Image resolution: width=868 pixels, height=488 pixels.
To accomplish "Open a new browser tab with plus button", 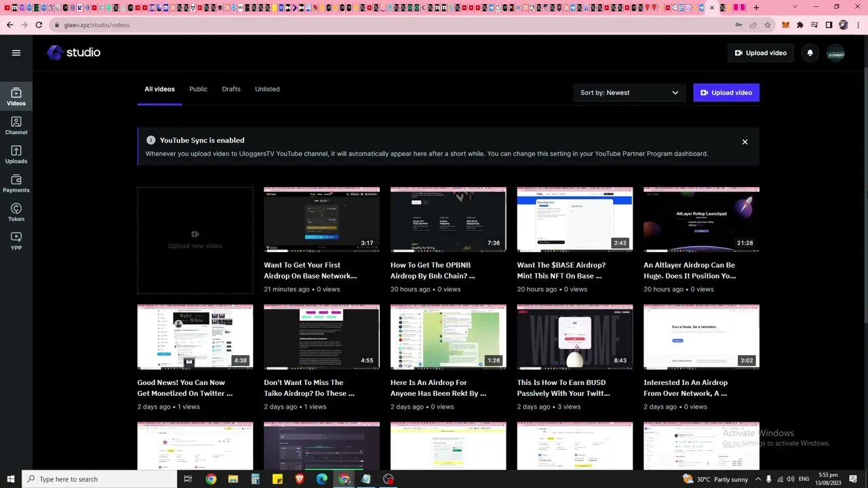I will pyautogui.click(x=757, y=7).
